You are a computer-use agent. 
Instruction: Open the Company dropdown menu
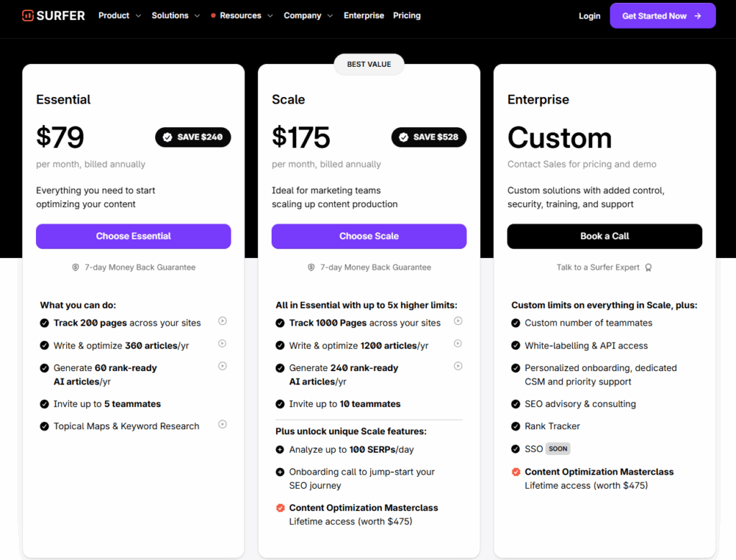pyautogui.click(x=308, y=15)
